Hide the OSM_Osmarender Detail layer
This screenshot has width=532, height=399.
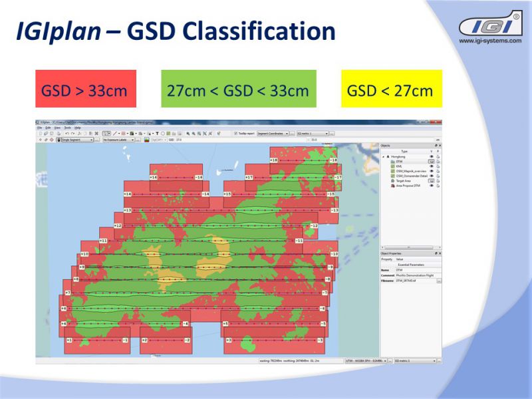pos(431,176)
